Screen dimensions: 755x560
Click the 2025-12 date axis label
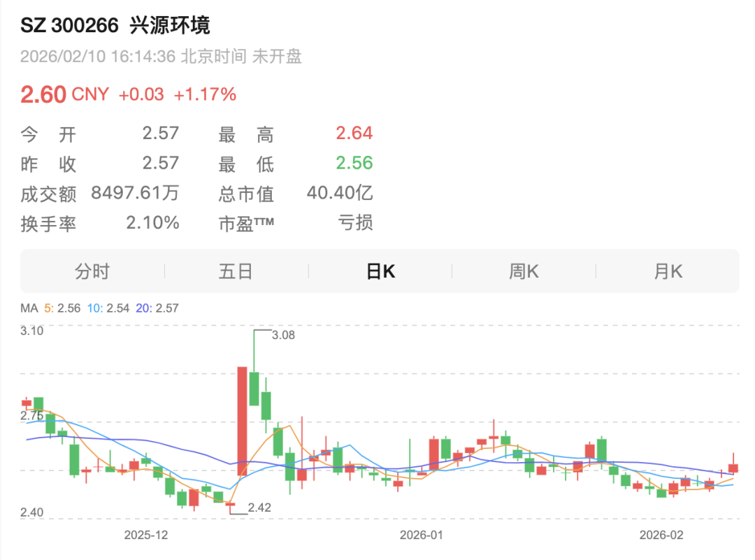pos(146,535)
